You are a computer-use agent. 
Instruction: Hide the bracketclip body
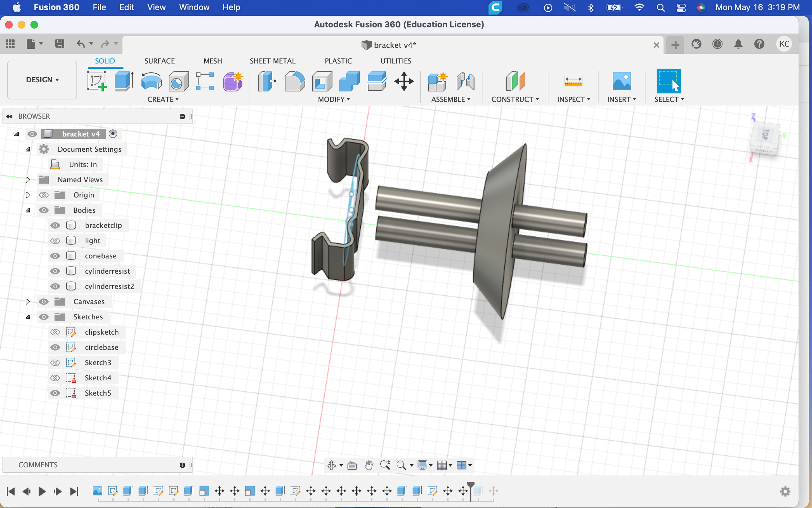click(55, 225)
